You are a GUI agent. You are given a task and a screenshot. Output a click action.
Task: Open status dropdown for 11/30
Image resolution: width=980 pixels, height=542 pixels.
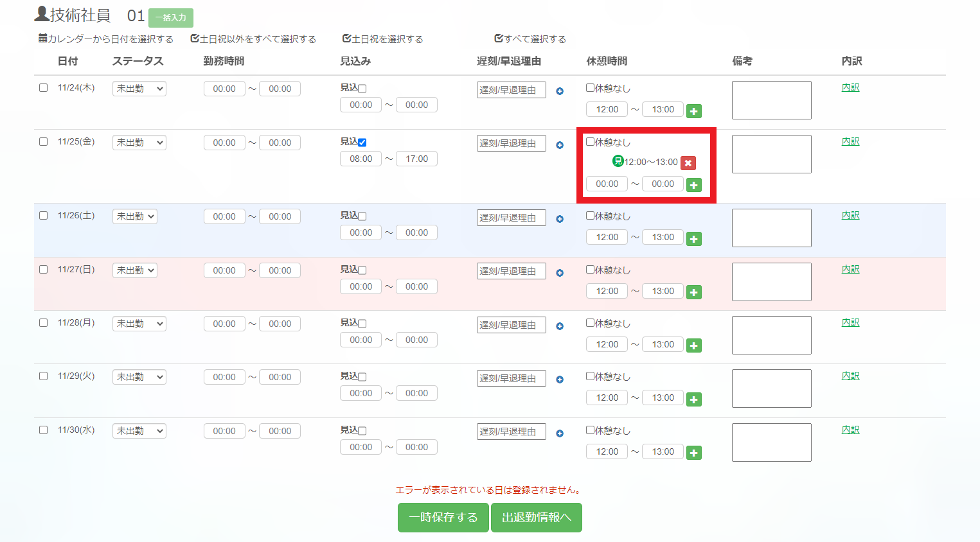click(139, 431)
